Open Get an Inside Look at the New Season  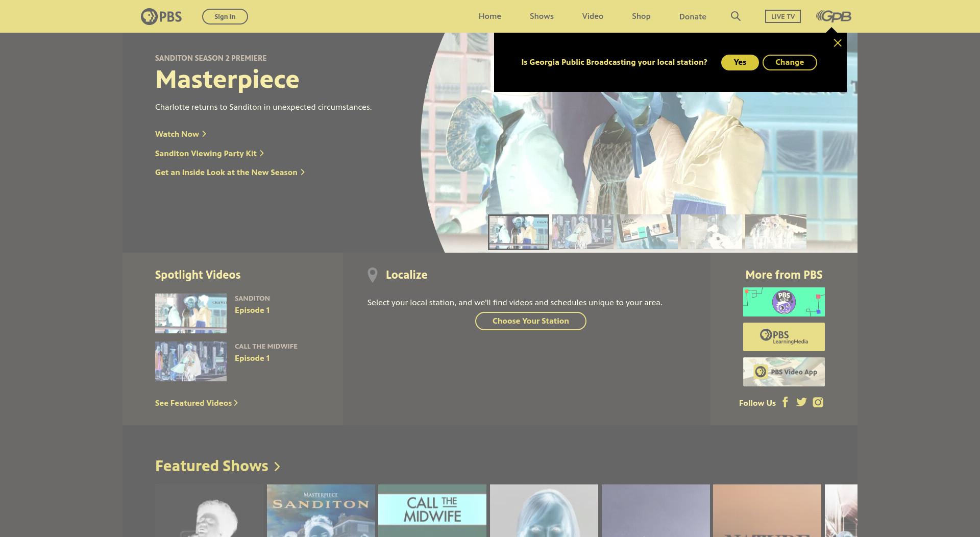click(x=230, y=173)
